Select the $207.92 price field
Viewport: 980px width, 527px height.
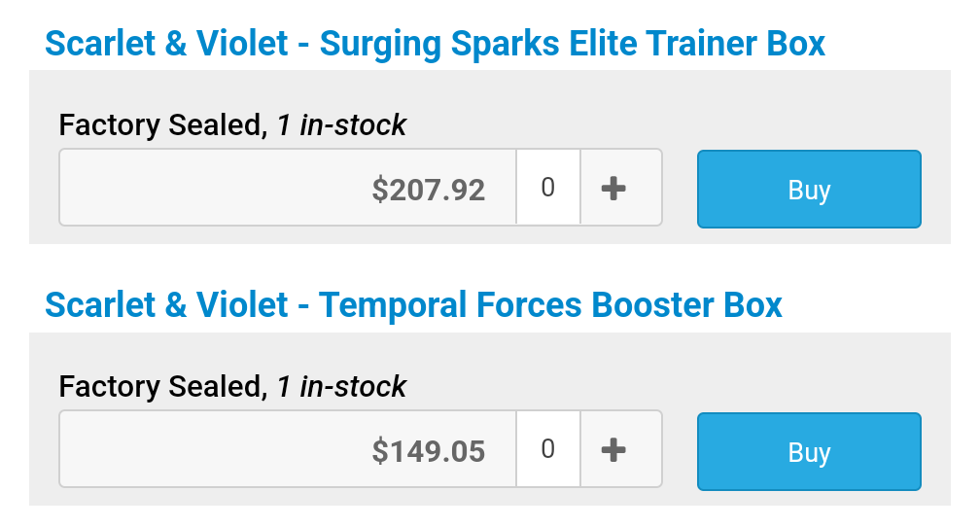point(288,188)
